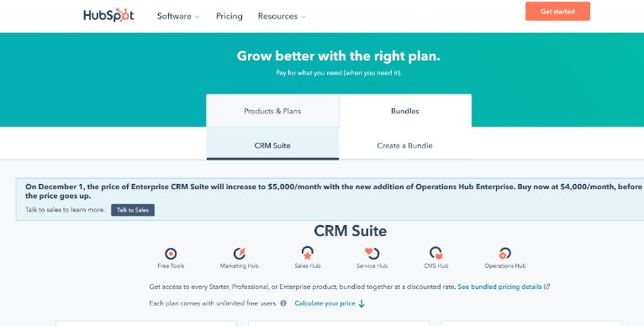Viewport: 644px width, 326px height.
Task: Select the Marketing Hub icon
Action: pyautogui.click(x=239, y=254)
